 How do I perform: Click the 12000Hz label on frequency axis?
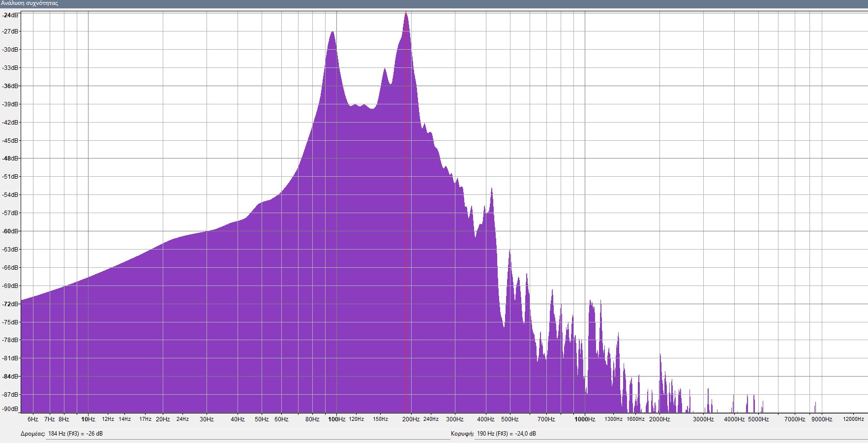(853, 419)
